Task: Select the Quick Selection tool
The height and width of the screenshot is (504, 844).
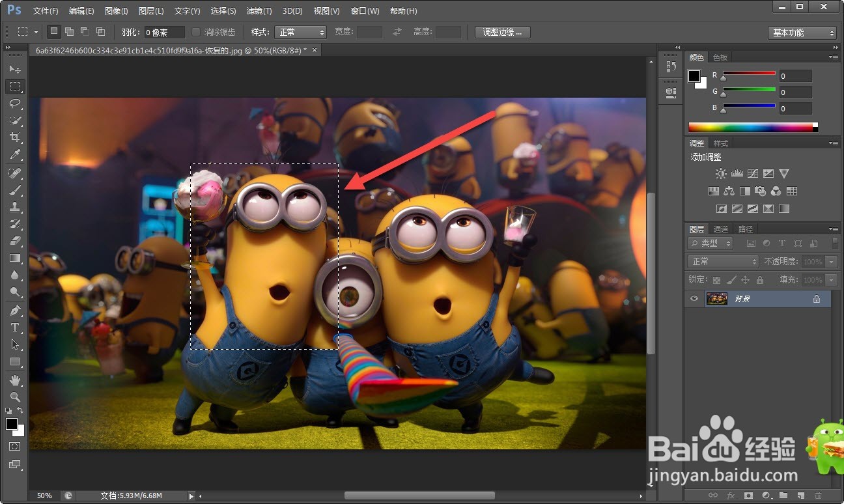Action: 15,120
